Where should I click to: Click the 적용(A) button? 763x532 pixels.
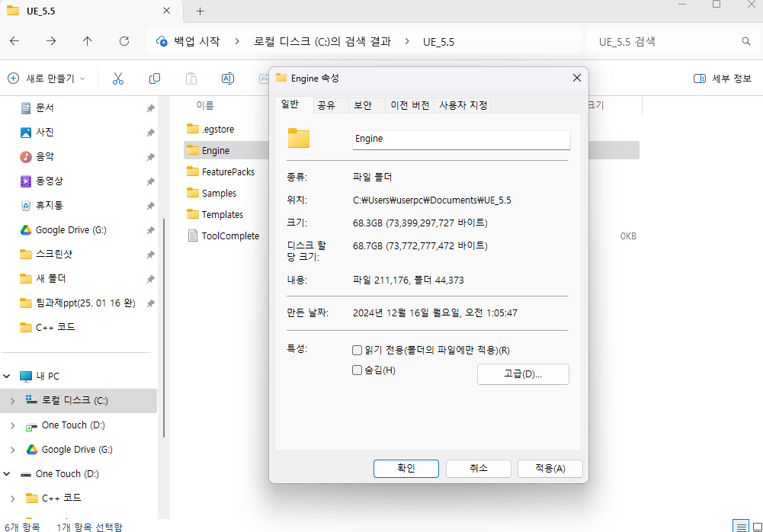click(550, 468)
